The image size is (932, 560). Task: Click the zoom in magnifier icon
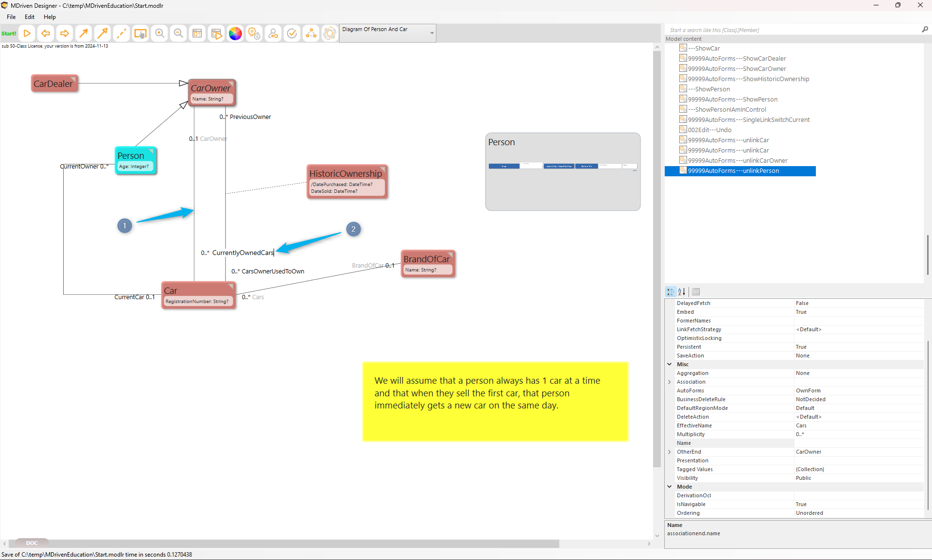click(x=159, y=34)
